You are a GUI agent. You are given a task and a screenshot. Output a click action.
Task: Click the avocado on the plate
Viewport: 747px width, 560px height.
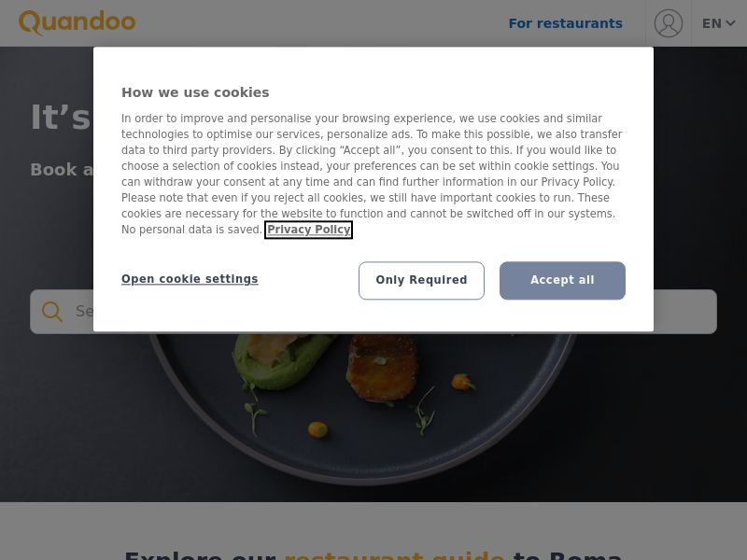pyautogui.click(x=282, y=359)
